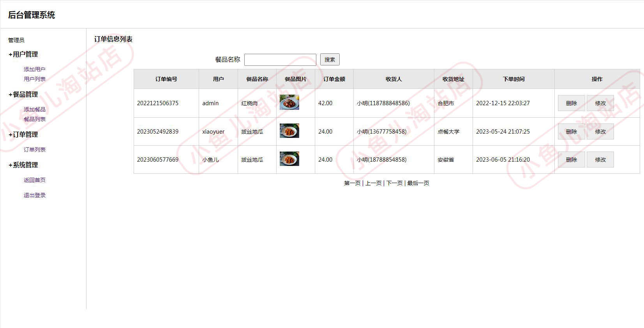This screenshot has width=644, height=328.
Task: Click the 餐品名称 column header
Action: (x=257, y=79)
